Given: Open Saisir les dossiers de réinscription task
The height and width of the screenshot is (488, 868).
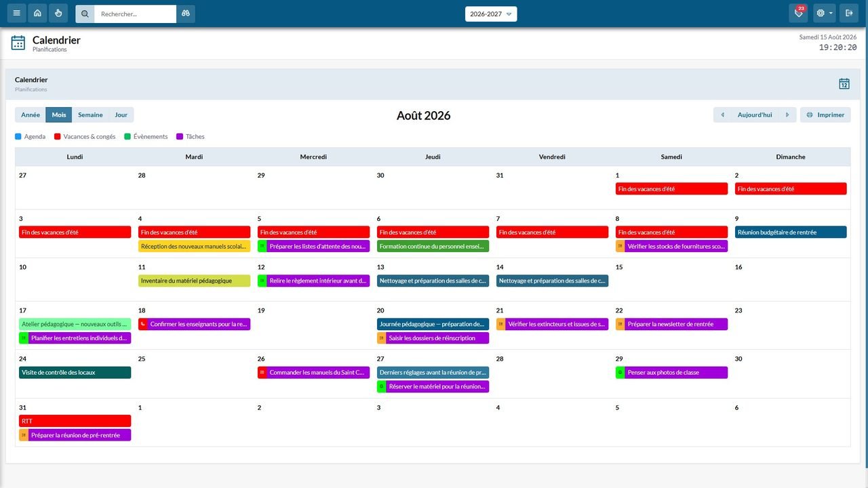Looking at the screenshot, I should (433, 338).
